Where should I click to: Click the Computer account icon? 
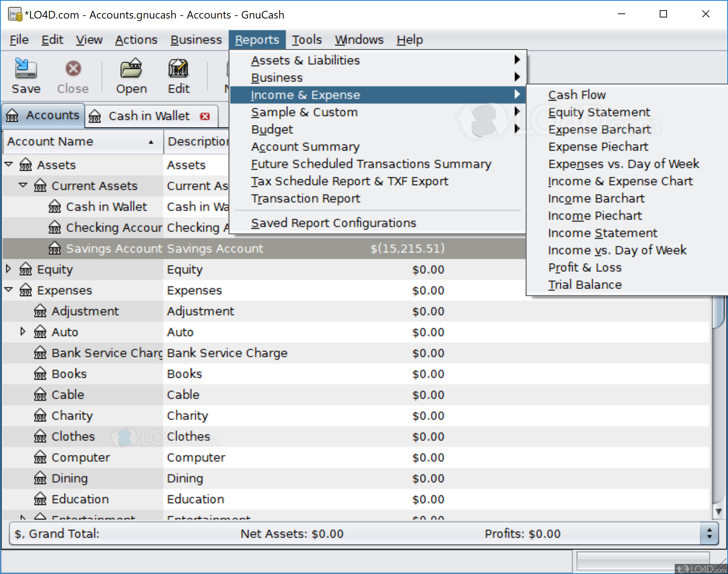pyautogui.click(x=40, y=457)
